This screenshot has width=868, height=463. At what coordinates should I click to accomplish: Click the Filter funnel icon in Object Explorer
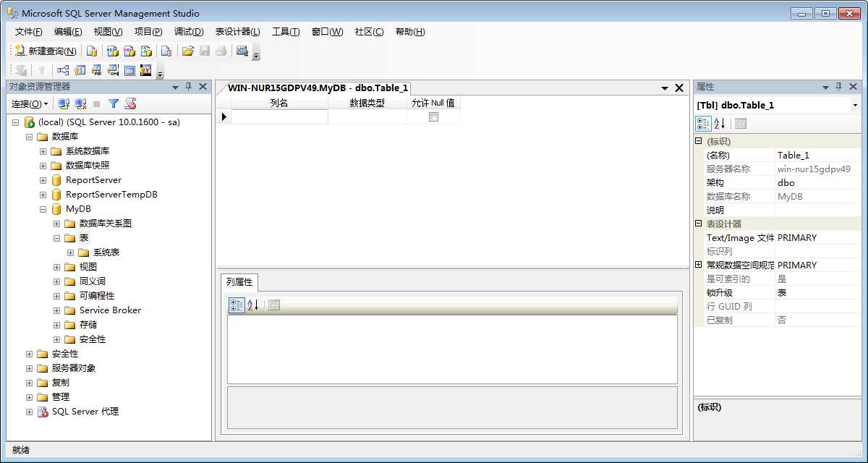click(x=114, y=104)
